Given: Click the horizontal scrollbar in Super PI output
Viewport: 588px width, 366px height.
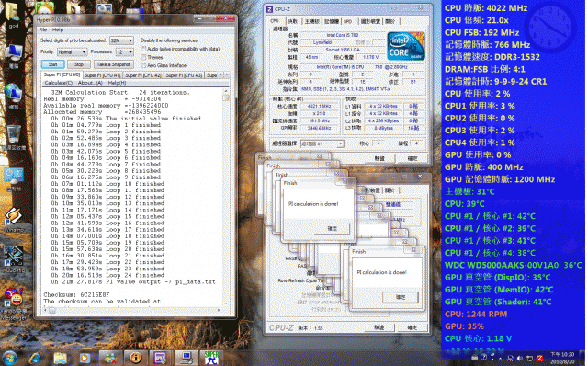Looking at the screenshot, I should 133,311.
